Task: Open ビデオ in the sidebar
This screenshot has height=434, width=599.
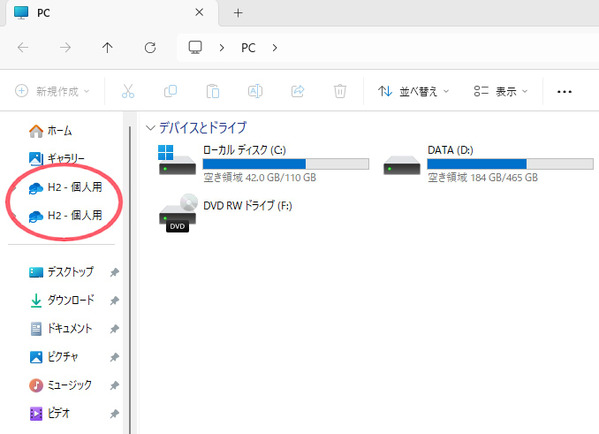Action: click(x=50, y=413)
